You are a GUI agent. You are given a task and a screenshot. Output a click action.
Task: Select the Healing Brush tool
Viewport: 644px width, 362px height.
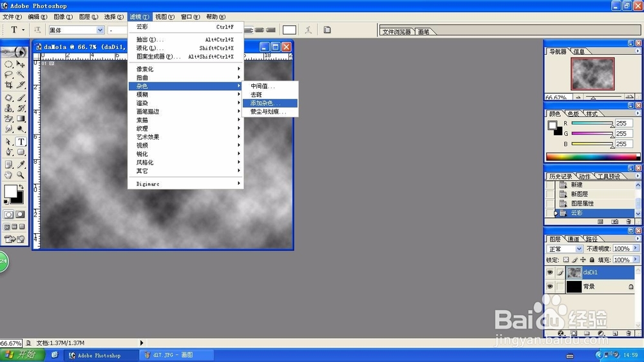tap(8, 98)
